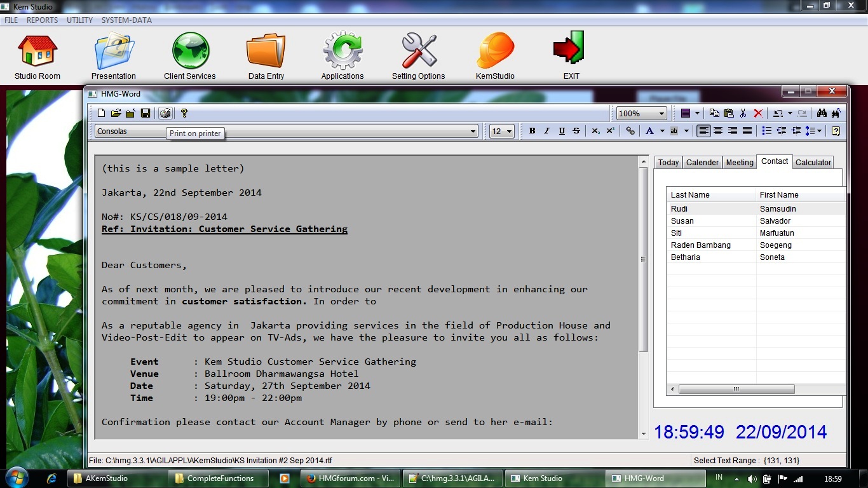Insert a hyperlink with the chain icon
This screenshot has height=488, width=868.
[x=630, y=131]
